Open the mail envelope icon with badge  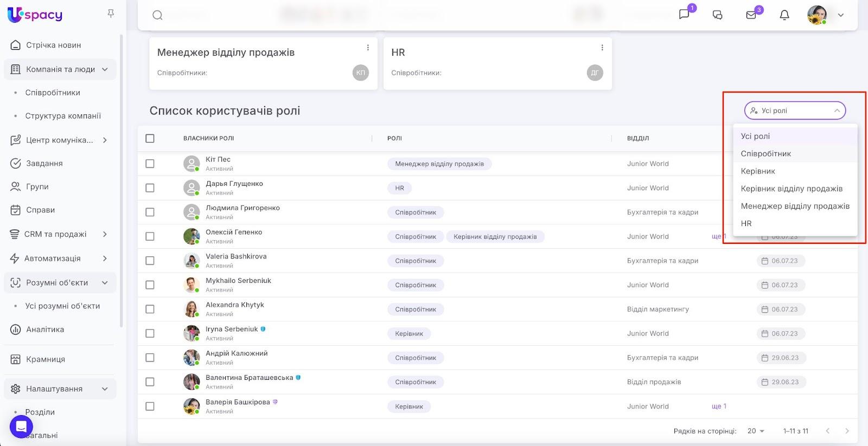751,15
